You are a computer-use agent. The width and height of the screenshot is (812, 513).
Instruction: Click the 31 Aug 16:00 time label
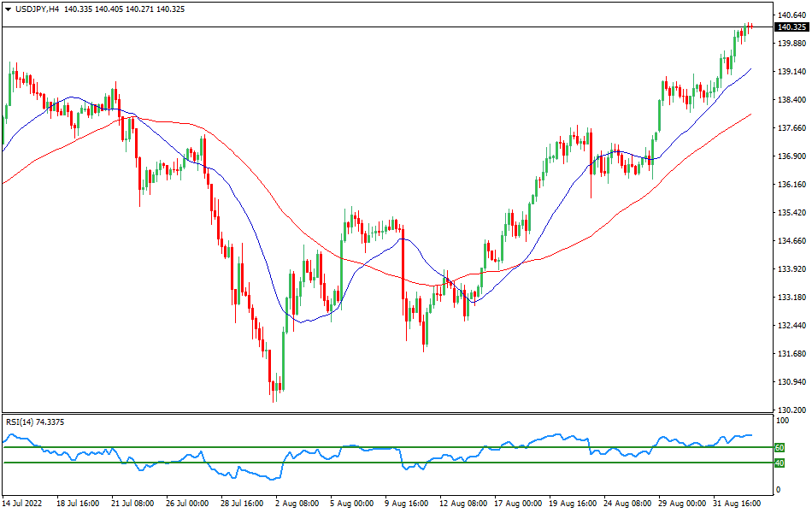point(737,504)
